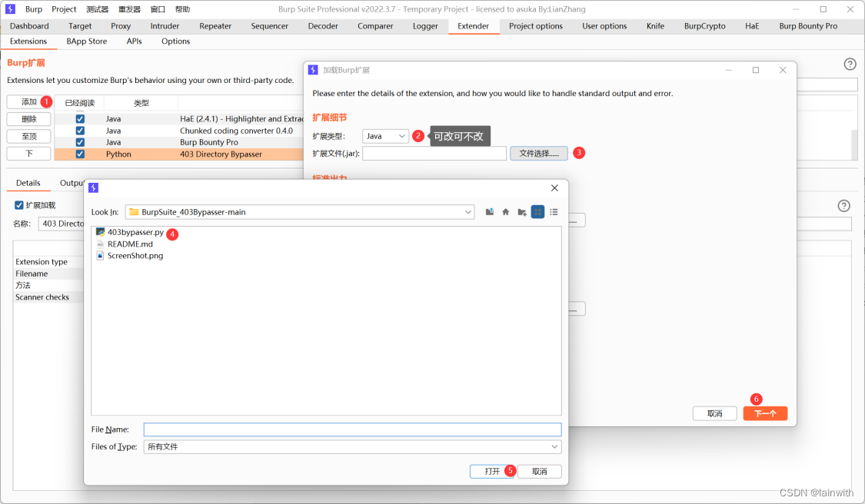Toggle loaded checkbox for HaE extension
Image resolution: width=865 pixels, height=504 pixels.
pos(80,118)
